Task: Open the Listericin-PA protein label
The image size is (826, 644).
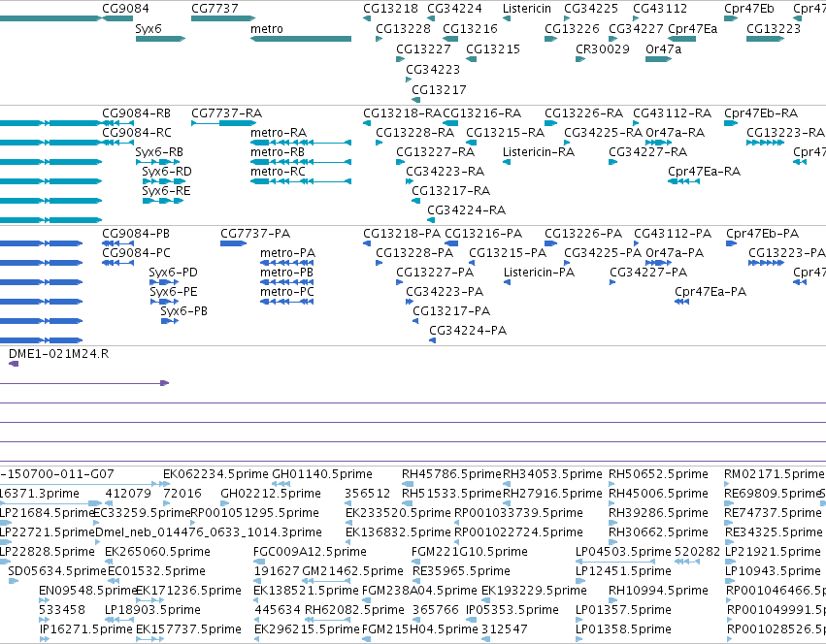Action: coord(539,273)
